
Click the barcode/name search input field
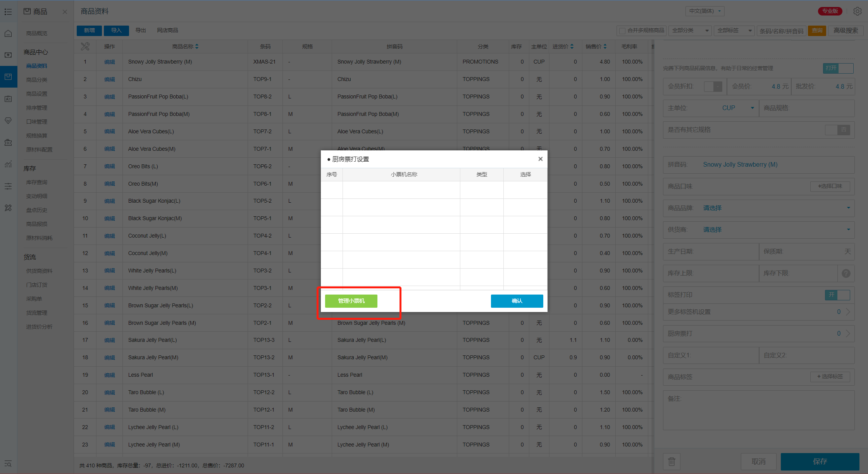pos(781,31)
